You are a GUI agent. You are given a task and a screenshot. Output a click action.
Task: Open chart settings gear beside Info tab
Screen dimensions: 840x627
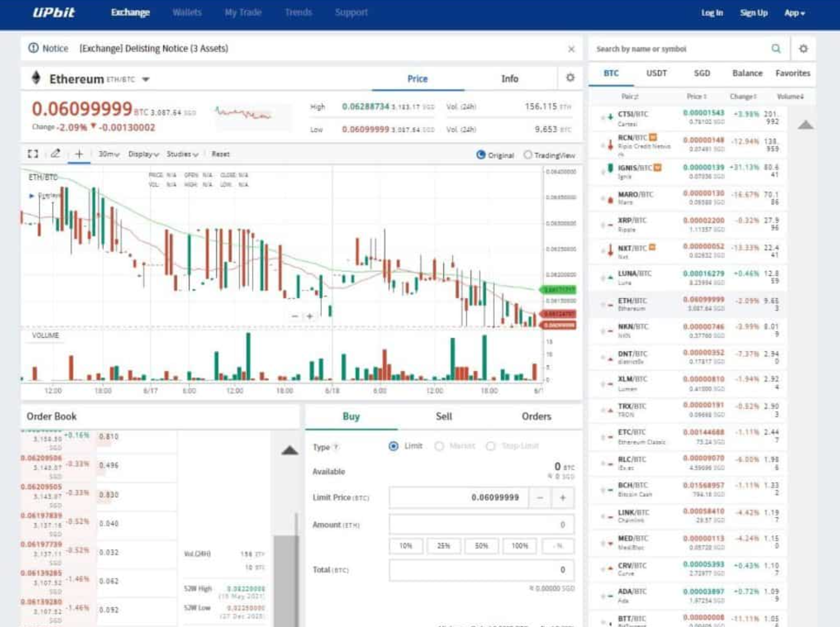tap(570, 78)
